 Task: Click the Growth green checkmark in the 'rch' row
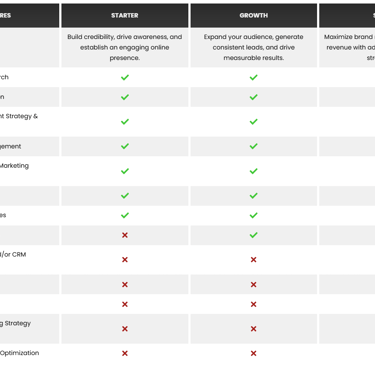pyautogui.click(x=254, y=77)
